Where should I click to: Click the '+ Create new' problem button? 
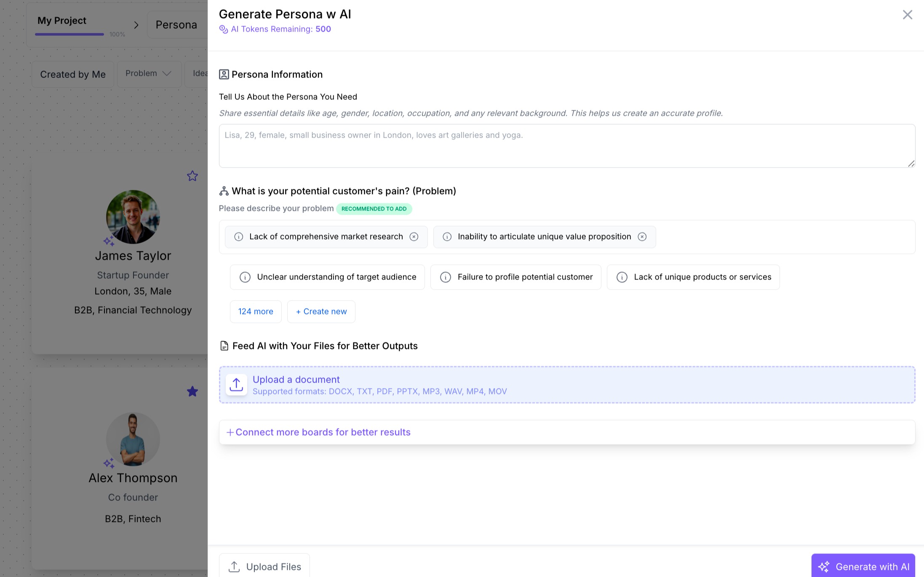click(321, 311)
